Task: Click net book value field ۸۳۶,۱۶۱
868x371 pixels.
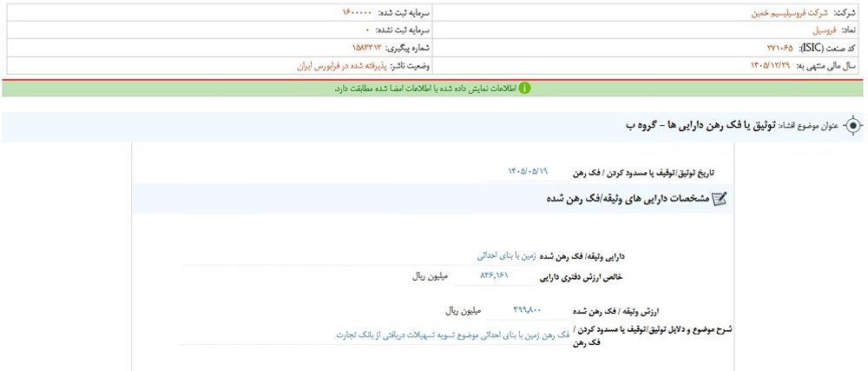Action: point(495,275)
